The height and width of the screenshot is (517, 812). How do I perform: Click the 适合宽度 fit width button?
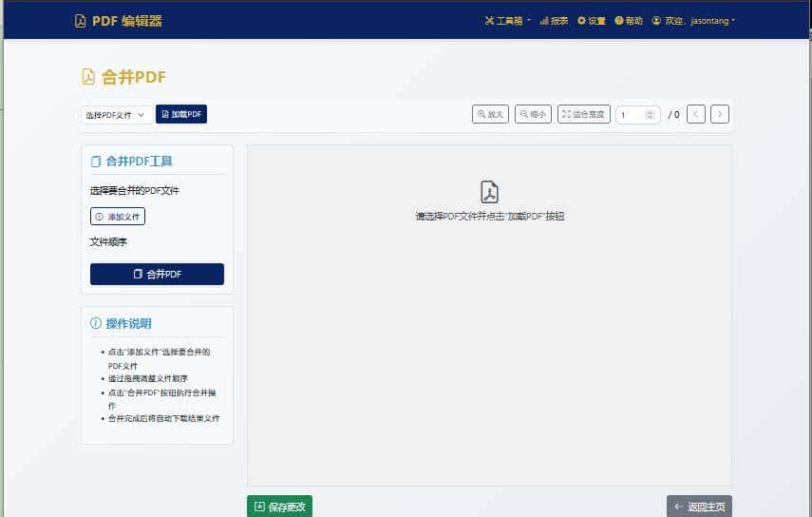[x=584, y=114]
